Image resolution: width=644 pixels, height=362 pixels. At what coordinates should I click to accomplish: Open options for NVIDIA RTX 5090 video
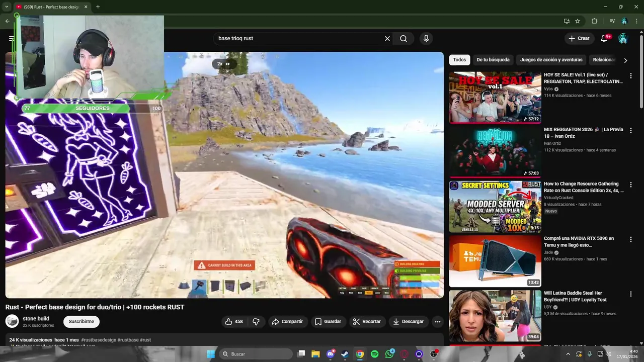pos(630,239)
